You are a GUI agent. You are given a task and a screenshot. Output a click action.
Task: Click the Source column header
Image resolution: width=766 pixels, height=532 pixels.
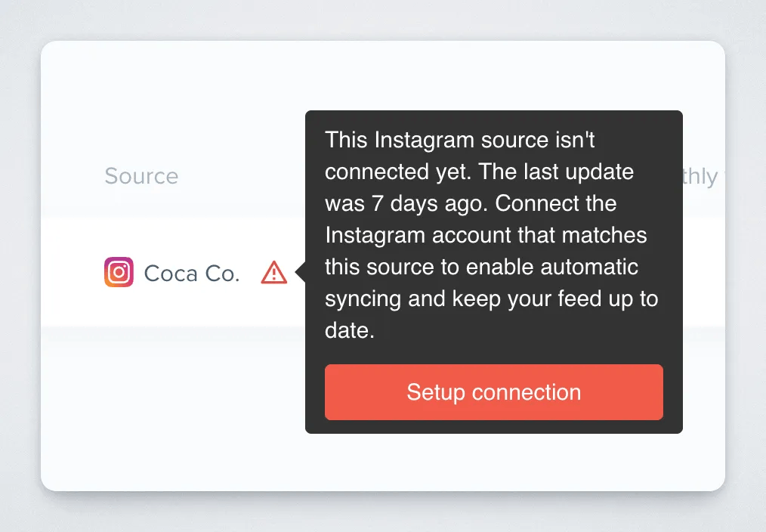click(141, 176)
